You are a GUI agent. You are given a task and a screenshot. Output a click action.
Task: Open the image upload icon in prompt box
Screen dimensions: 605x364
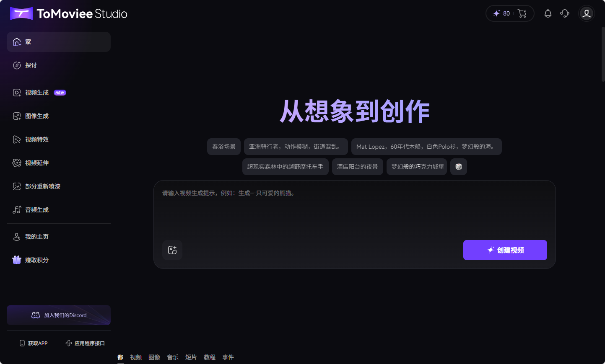[172, 250]
